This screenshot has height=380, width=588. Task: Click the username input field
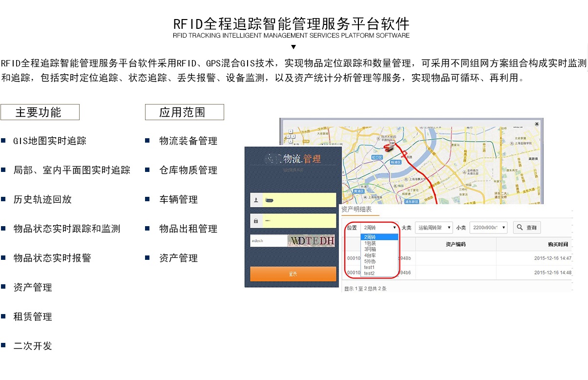pyautogui.click(x=299, y=200)
